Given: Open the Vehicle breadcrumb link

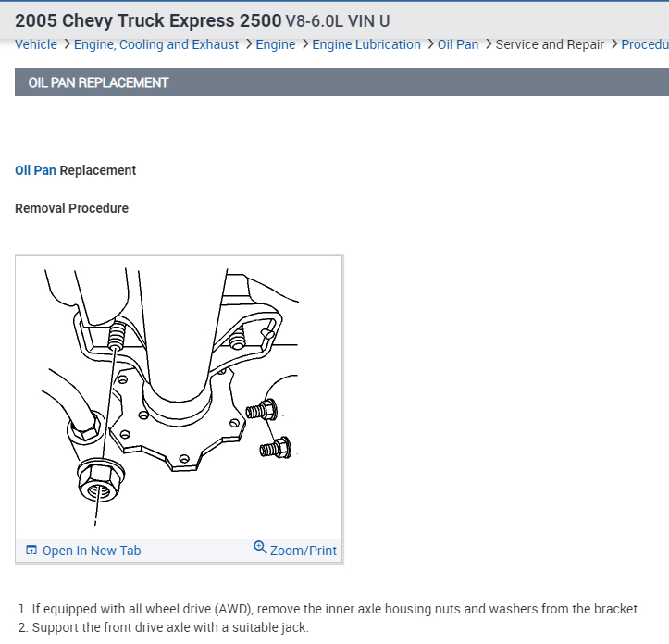Looking at the screenshot, I should click(36, 44).
